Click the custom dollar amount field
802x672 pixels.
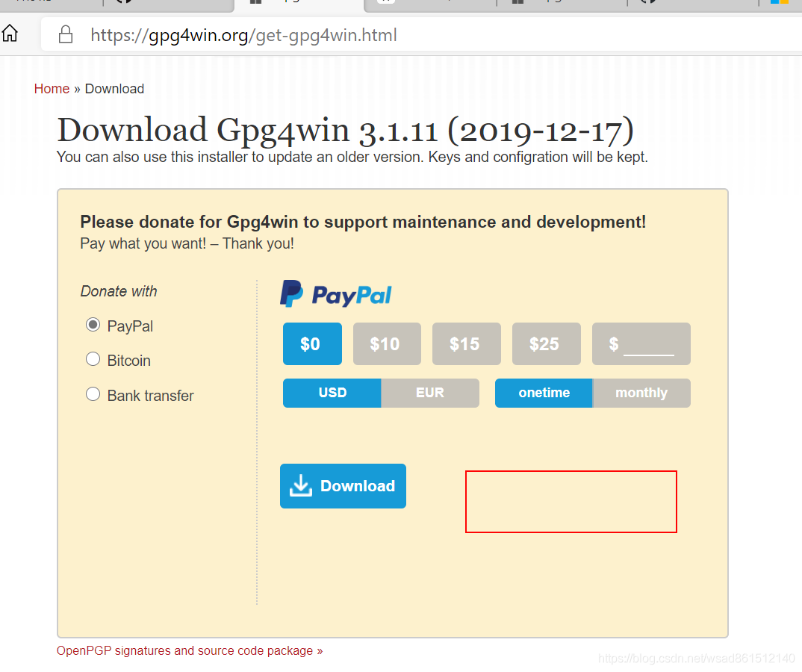tap(641, 343)
